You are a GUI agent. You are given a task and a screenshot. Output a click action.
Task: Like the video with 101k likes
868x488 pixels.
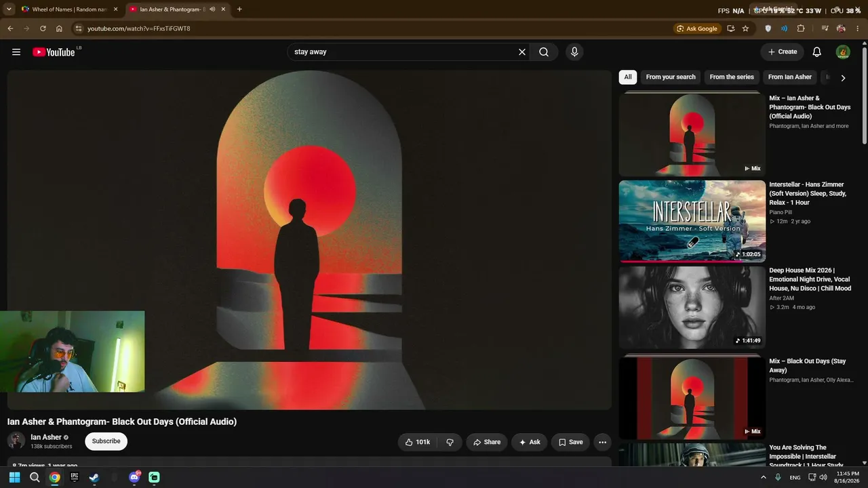[x=418, y=442]
